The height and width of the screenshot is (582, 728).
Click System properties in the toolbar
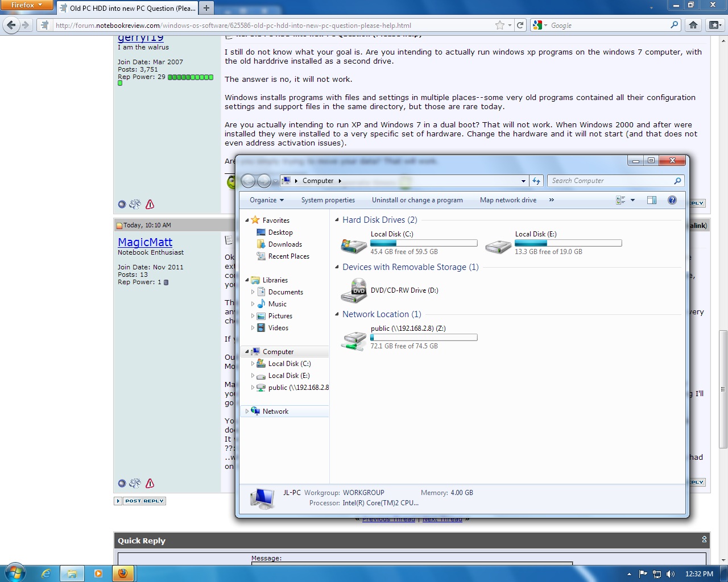pos(328,200)
